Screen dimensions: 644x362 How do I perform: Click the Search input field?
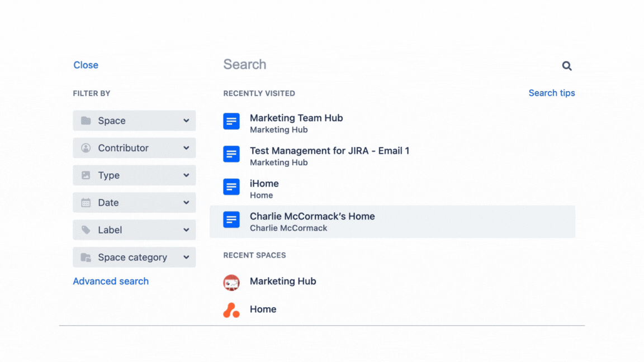tap(335, 64)
